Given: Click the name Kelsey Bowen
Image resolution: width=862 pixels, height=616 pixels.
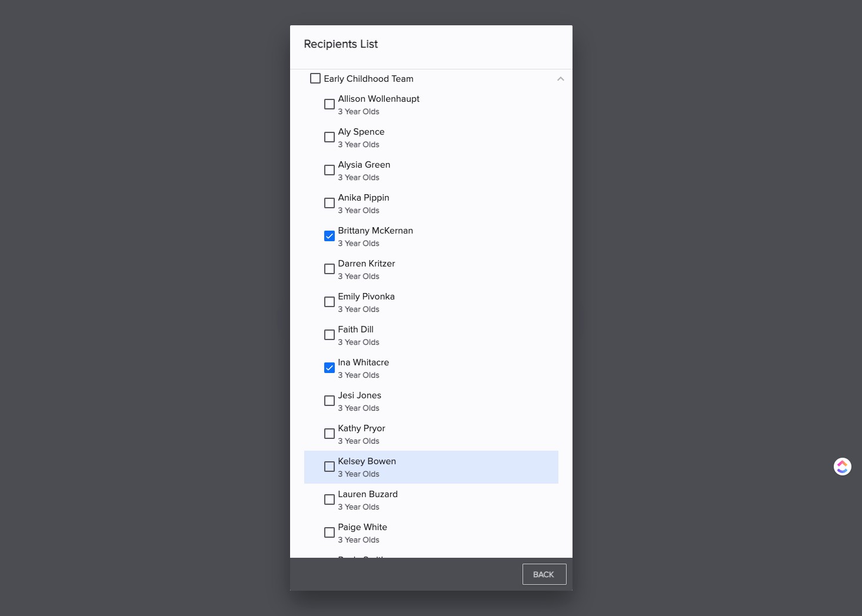Looking at the screenshot, I should (x=367, y=461).
